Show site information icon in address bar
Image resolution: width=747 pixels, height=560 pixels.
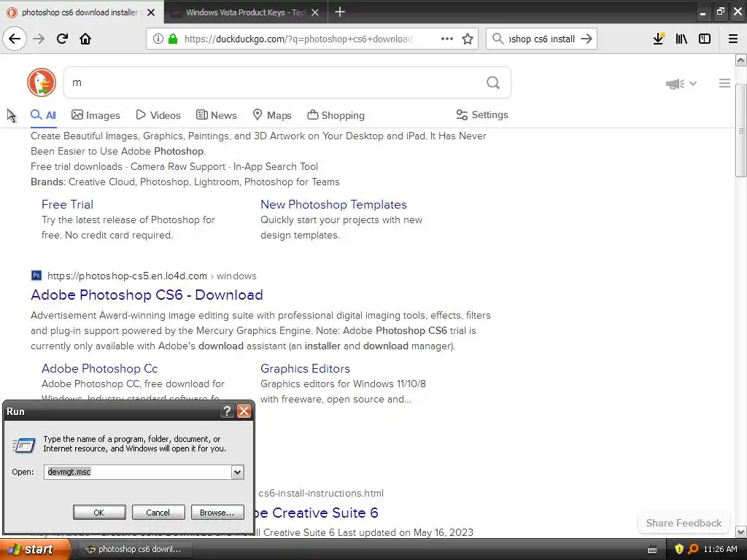pyautogui.click(x=158, y=39)
